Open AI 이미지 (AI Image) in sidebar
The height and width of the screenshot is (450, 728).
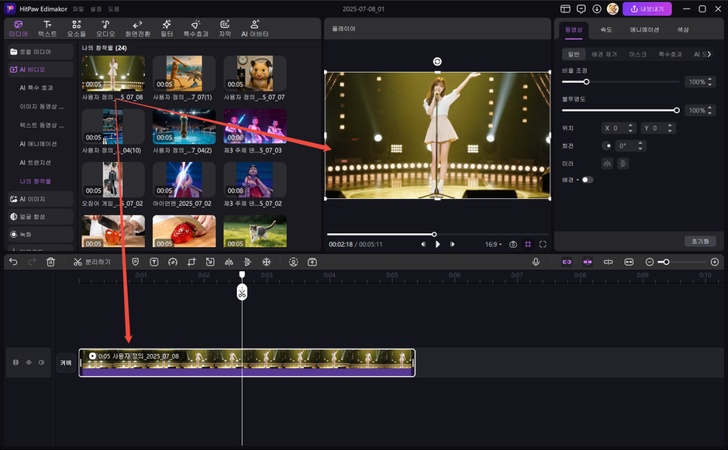41,199
